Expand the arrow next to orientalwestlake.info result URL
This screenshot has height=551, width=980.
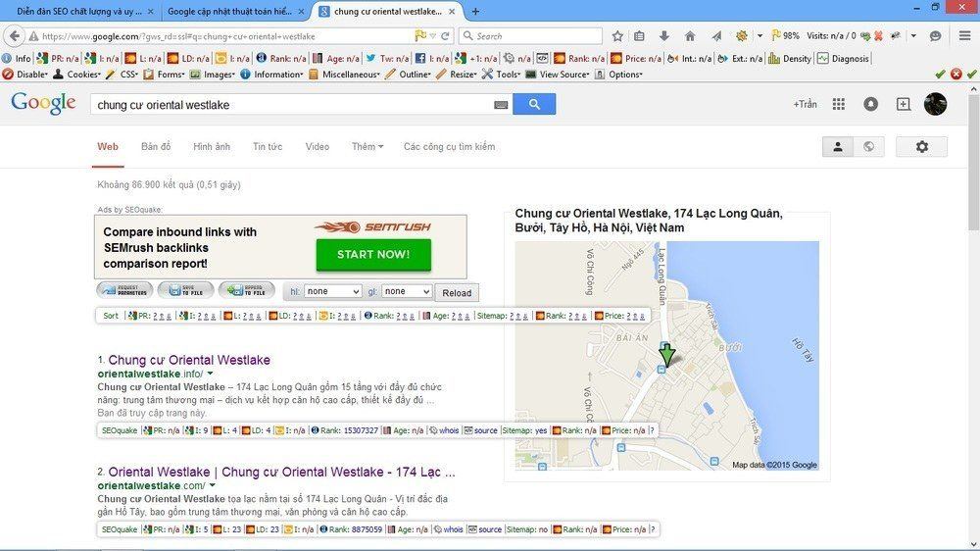coord(210,374)
